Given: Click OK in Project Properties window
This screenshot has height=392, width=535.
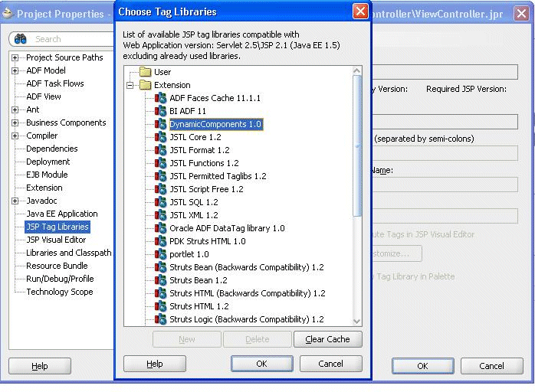Looking at the screenshot, I should [423, 366].
